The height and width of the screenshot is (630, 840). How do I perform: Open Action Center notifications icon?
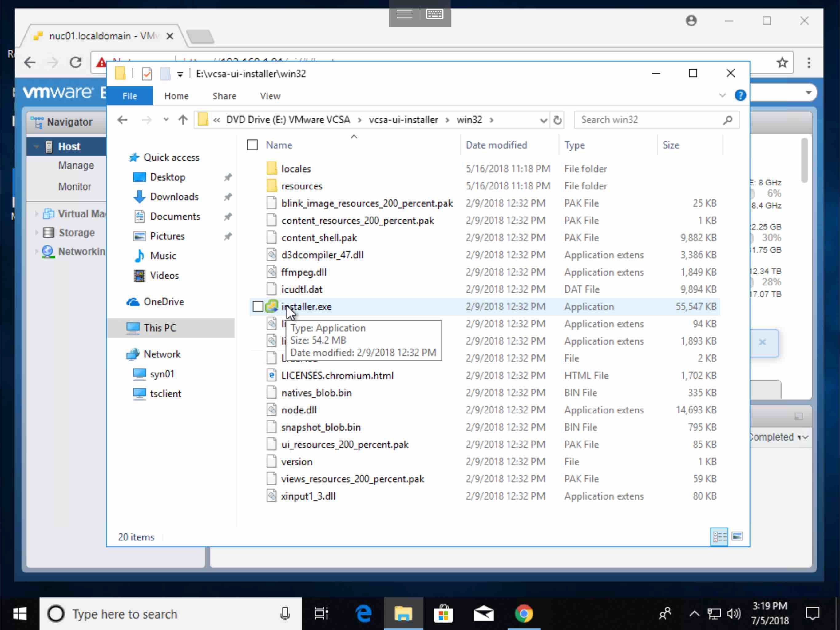812,614
